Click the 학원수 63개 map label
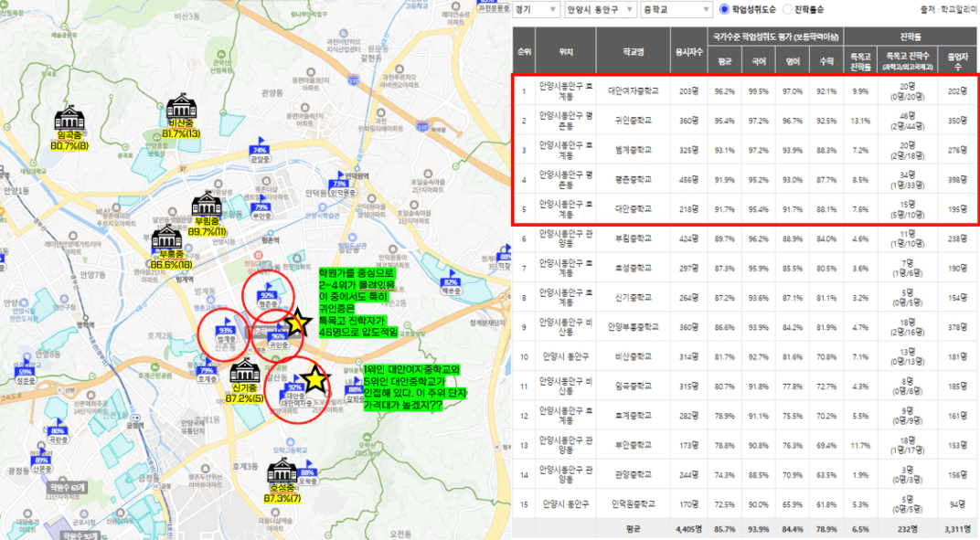 coord(68,487)
